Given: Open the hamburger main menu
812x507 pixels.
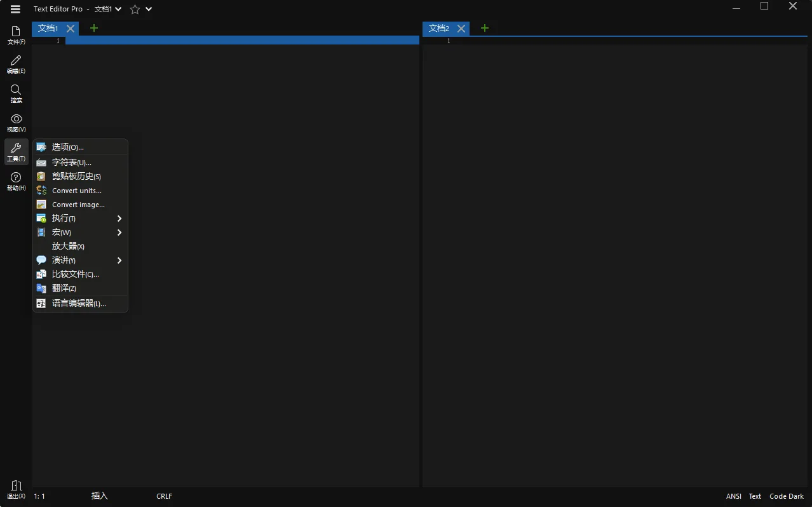Looking at the screenshot, I should pos(15,9).
